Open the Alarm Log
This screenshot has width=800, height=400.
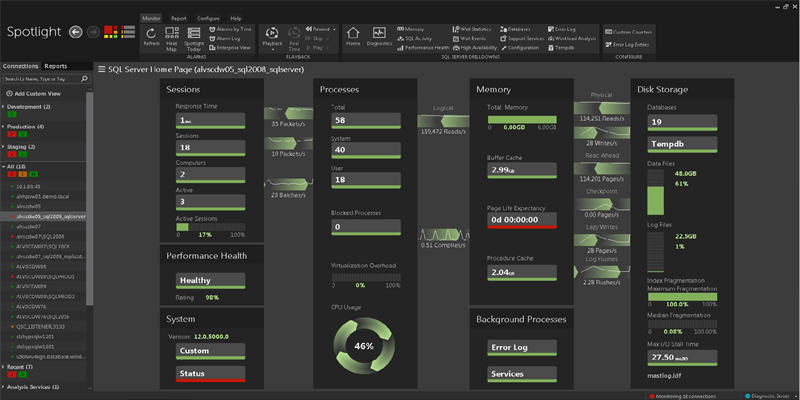224,38
